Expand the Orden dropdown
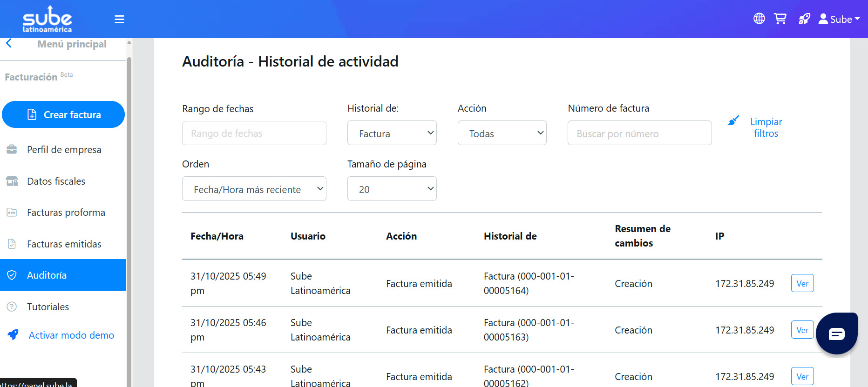Screen dimensions: 868x387 click(254, 189)
